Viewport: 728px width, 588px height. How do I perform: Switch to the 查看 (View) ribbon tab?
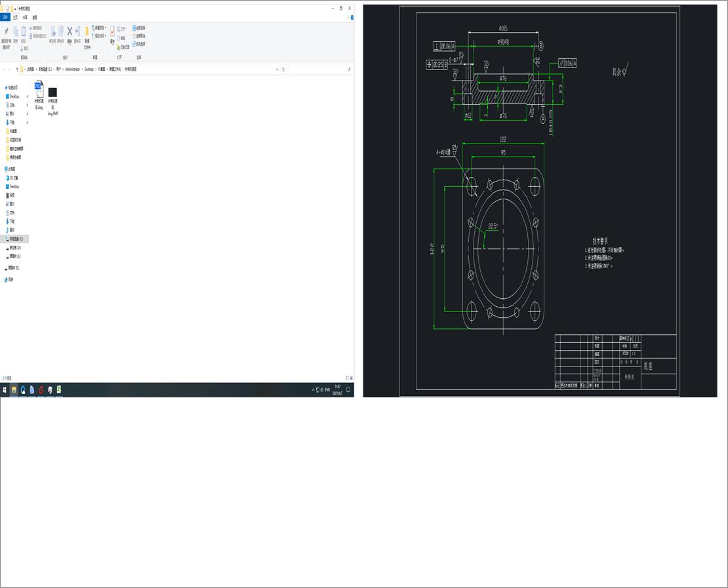tap(34, 18)
